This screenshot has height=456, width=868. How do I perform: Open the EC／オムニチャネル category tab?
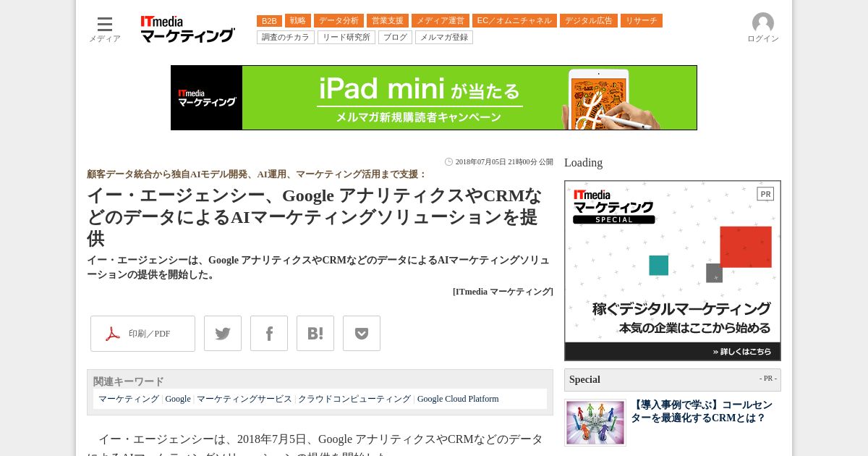pos(514,21)
